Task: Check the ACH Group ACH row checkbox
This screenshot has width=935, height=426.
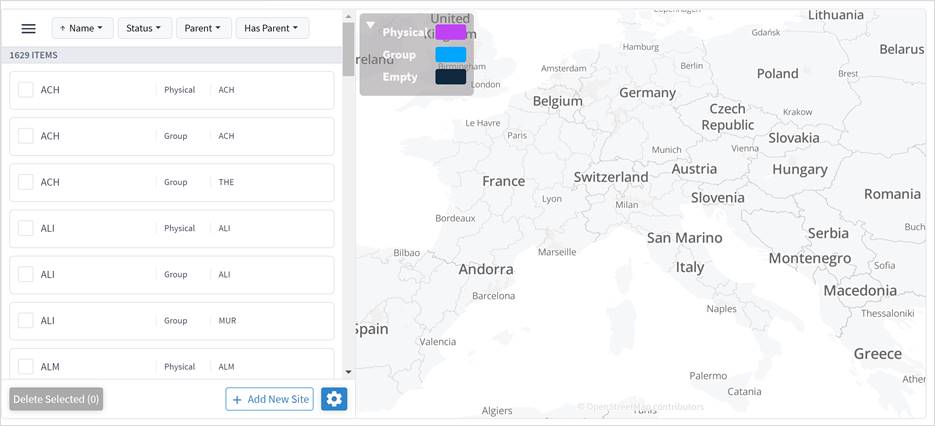Action: point(26,136)
